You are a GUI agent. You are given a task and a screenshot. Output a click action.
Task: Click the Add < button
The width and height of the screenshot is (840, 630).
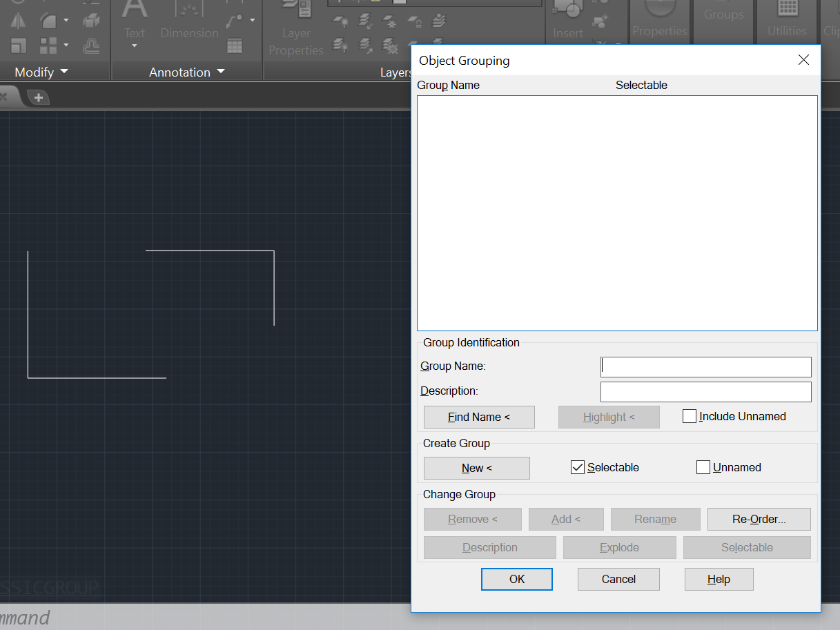point(566,519)
